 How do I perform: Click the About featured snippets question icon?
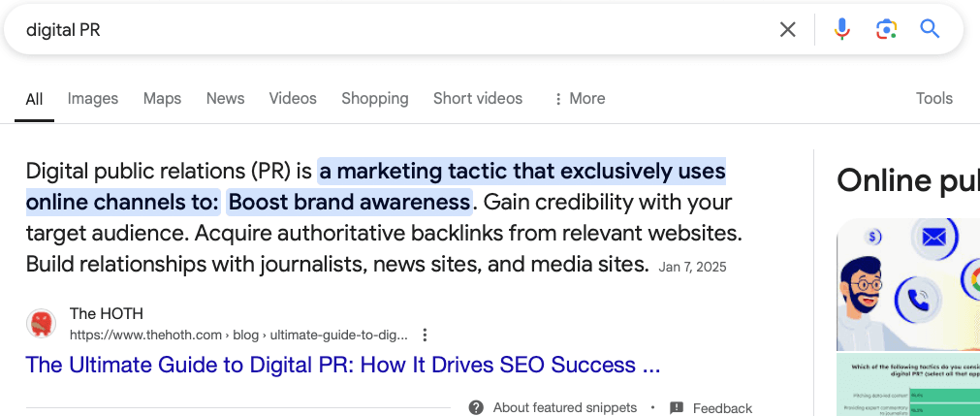point(476,407)
